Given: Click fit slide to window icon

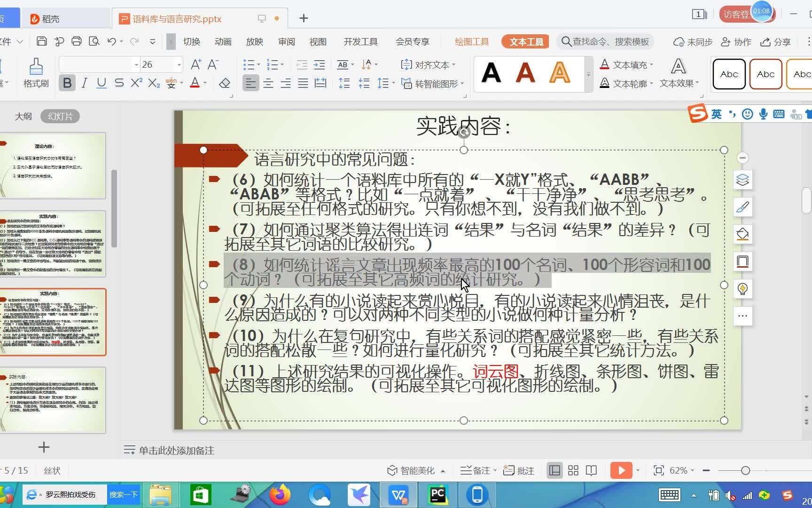Looking at the screenshot, I should [x=659, y=470].
